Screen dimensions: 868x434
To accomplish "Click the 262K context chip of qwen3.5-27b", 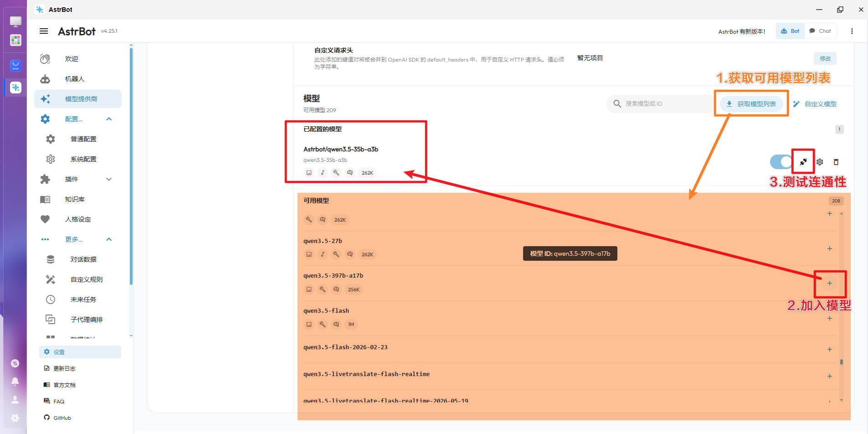I will [367, 254].
